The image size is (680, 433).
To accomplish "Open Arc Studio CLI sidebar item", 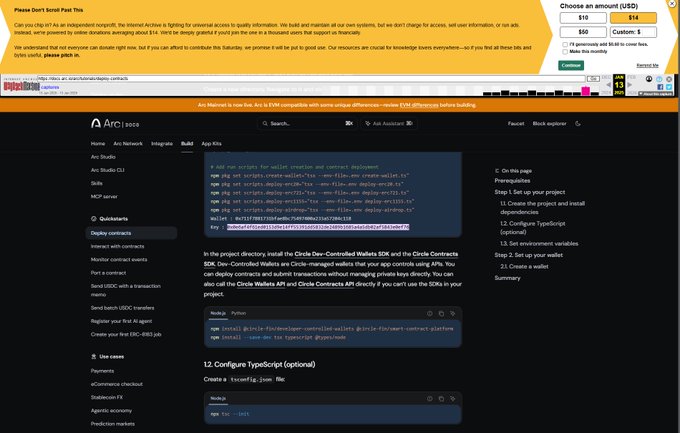I will click(x=108, y=170).
